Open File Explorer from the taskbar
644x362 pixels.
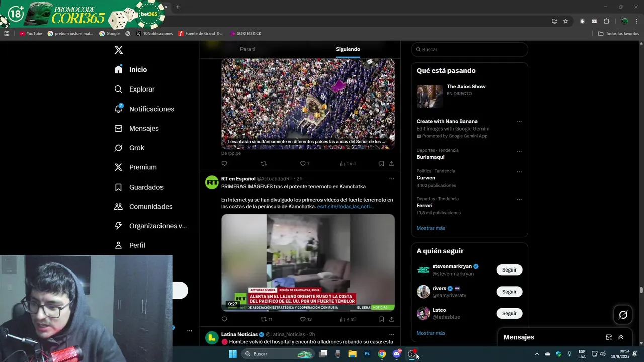point(353,354)
